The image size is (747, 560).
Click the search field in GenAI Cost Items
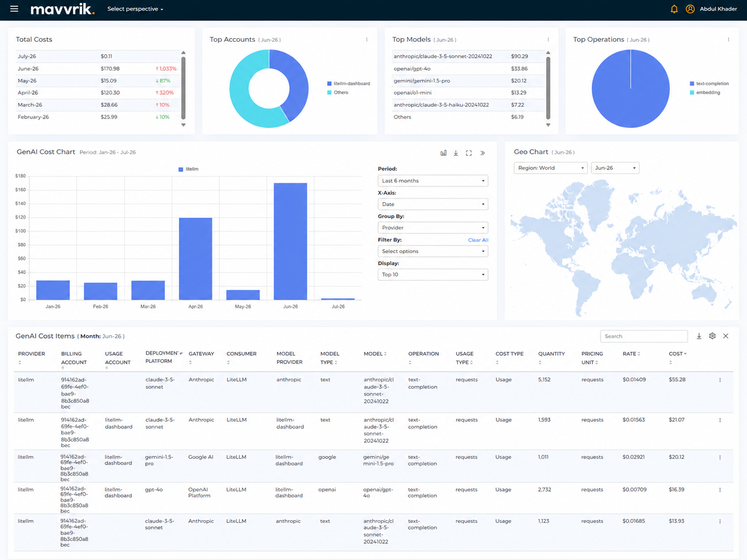tap(644, 336)
